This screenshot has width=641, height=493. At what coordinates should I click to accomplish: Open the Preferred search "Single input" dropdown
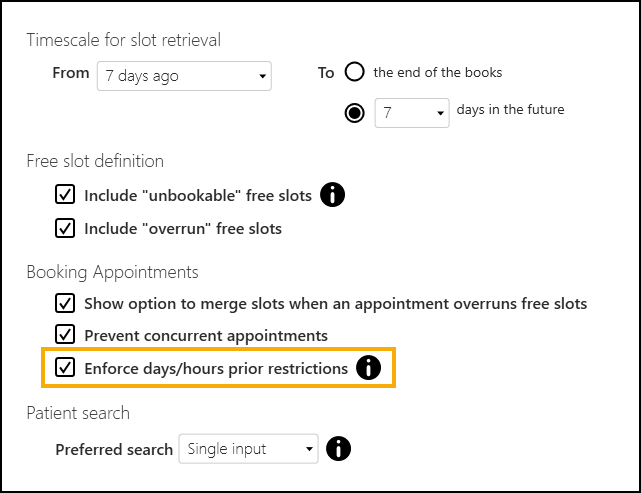[x=248, y=449]
